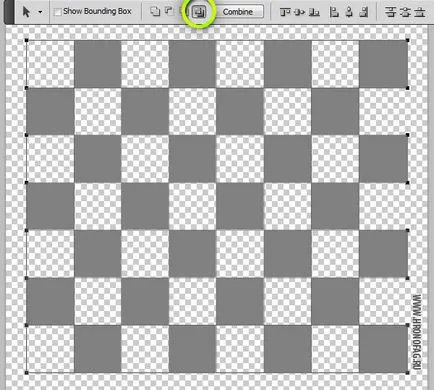Click the top-left path anchor point

27,40
